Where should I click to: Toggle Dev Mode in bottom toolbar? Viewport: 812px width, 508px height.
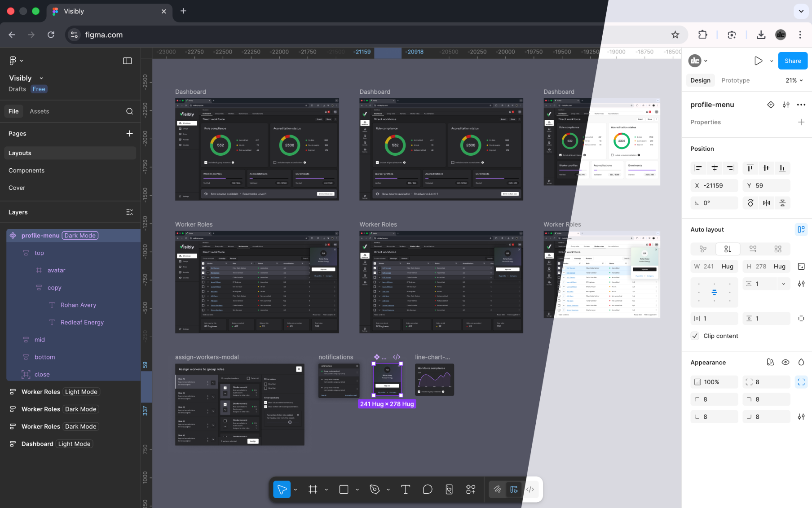click(x=530, y=490)
